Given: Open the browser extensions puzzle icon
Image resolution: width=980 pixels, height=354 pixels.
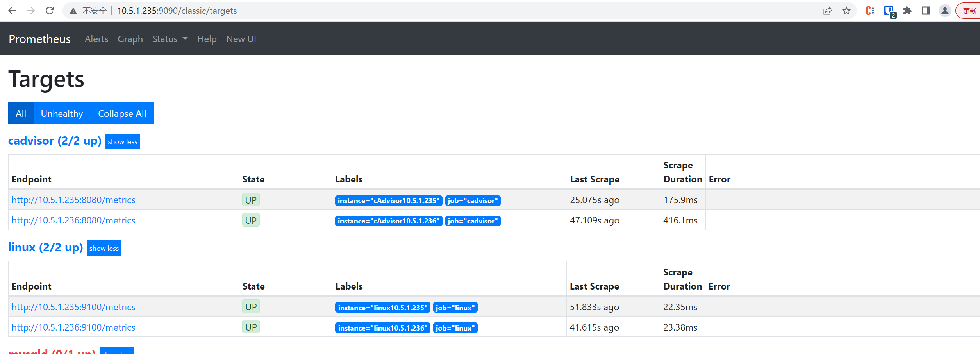Looking at the screenshot, I should click(x=907, y=11).
